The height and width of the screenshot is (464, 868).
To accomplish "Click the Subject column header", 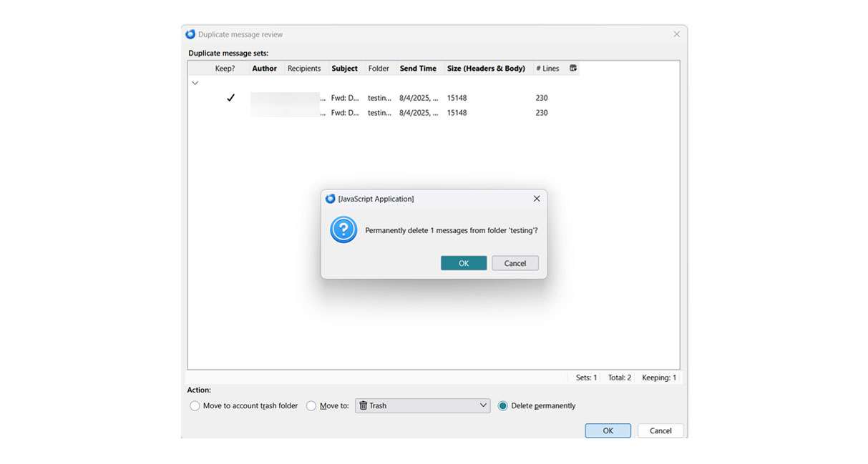I will coord(344,69).
